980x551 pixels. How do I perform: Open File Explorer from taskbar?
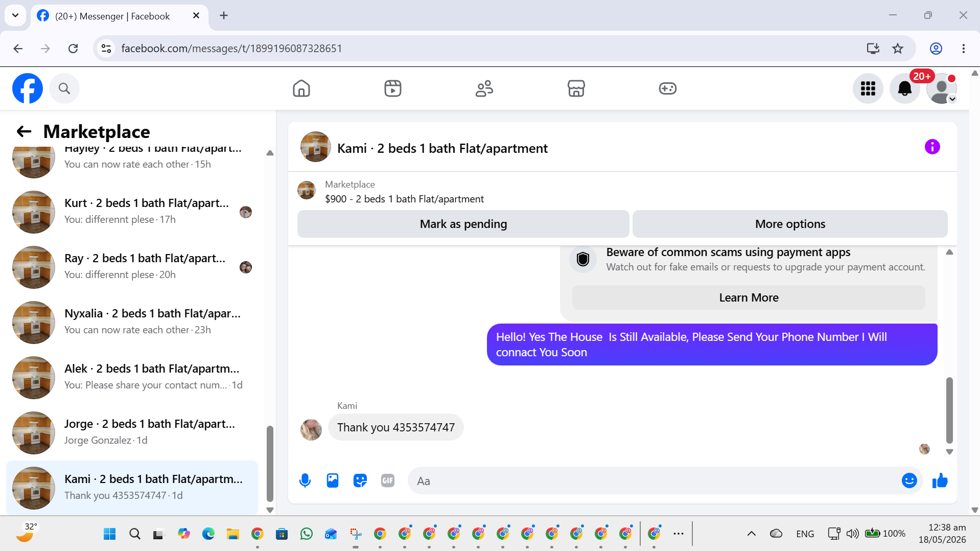tap(233, 534)
